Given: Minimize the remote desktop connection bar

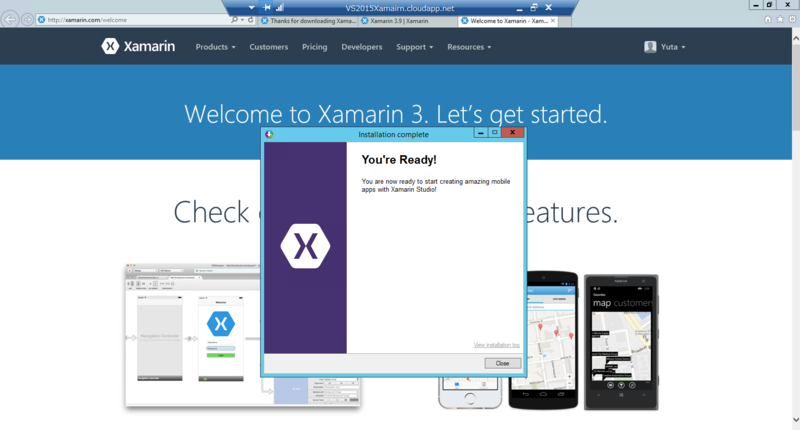Looking at the screenshot, I should 519,8.
